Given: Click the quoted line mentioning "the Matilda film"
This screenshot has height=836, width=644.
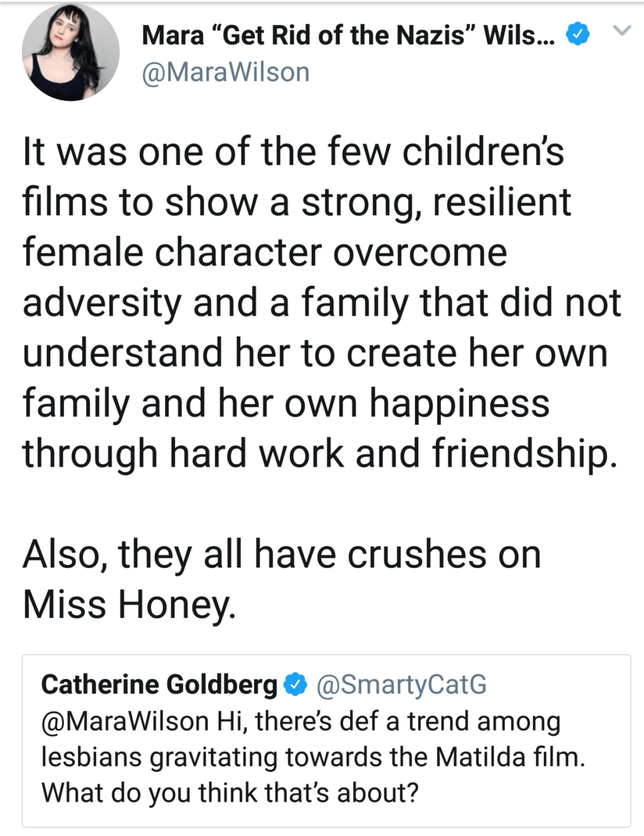Looking at the screenshot, I should tap(313, 757).
